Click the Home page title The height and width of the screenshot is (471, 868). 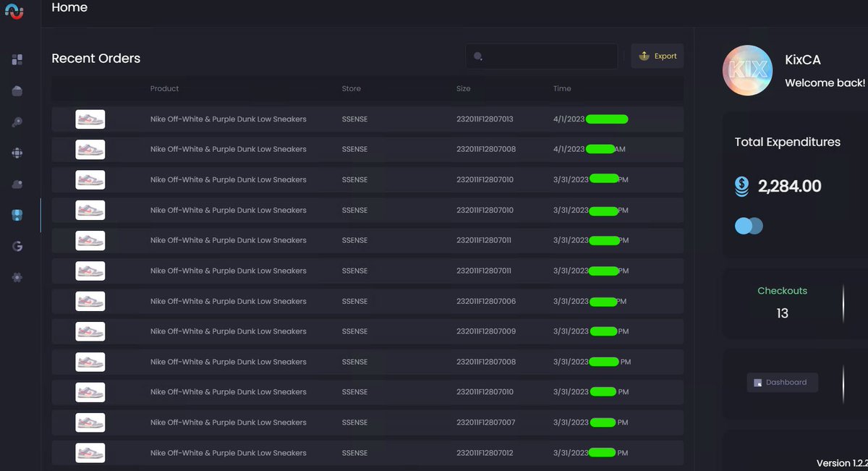(69, 8)
